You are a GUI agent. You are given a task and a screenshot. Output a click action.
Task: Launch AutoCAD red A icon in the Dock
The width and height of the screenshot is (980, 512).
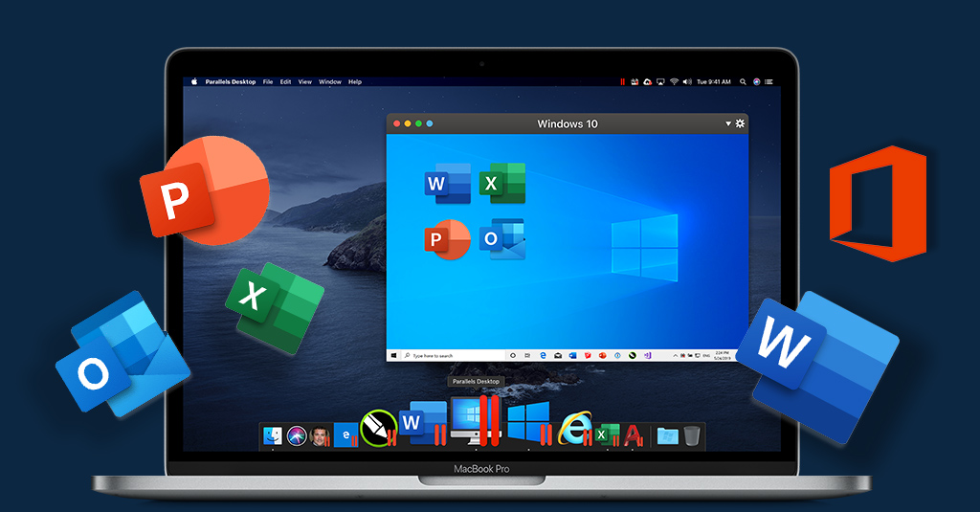pos(634,435)
